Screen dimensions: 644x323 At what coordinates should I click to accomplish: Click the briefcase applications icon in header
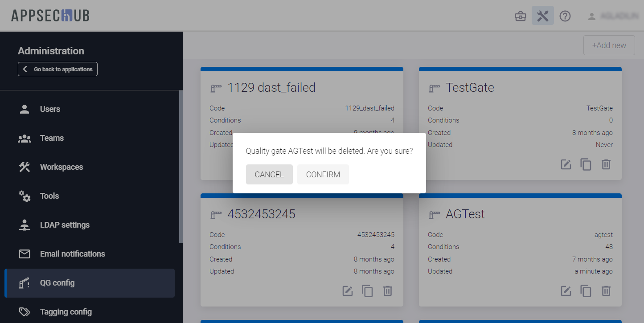tap(520, 16)
